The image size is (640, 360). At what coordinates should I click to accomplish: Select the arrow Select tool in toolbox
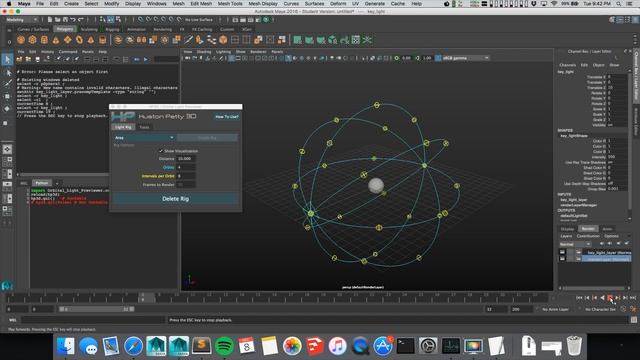point(7,60)
